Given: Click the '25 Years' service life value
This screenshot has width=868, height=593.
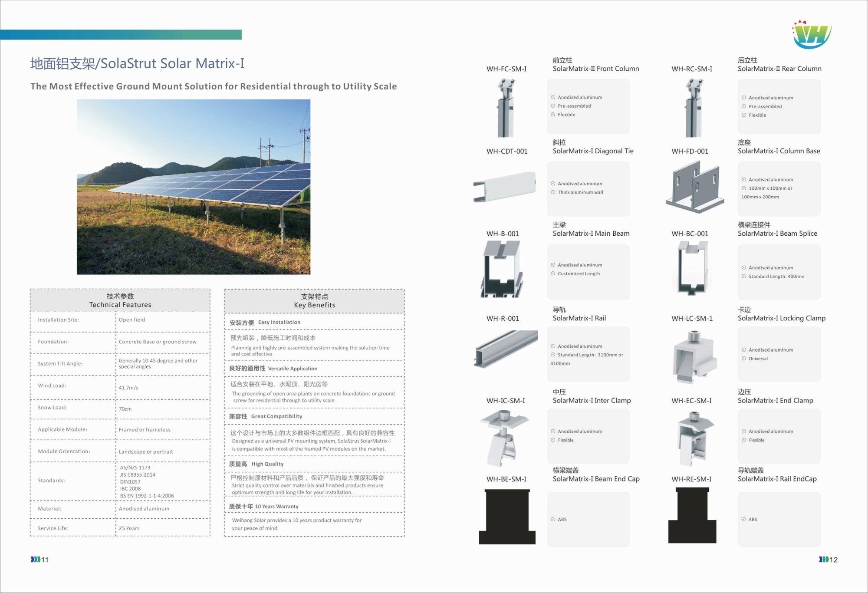Looking at the screenshot, I should click(x=129, y=528).
